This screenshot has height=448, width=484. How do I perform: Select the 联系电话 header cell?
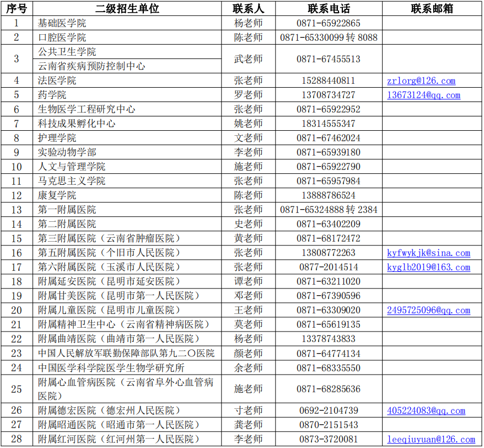(x=329, y=8)
